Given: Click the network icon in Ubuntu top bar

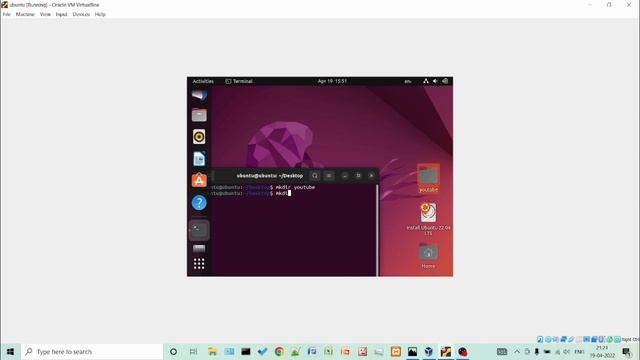Looking at the screenshot, I should tap(426, 81).
